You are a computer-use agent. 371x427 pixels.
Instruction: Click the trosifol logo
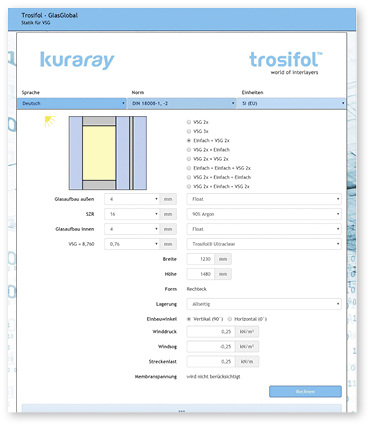pos(286,63)
